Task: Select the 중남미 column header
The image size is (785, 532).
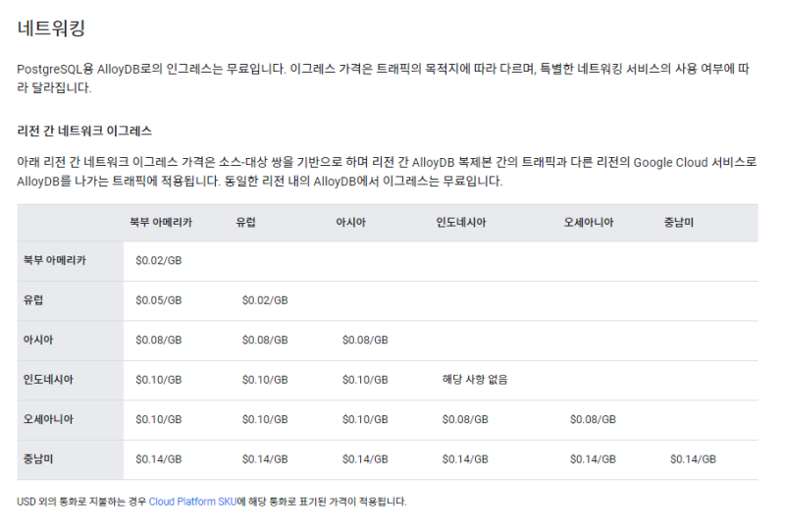Action: 678,223
